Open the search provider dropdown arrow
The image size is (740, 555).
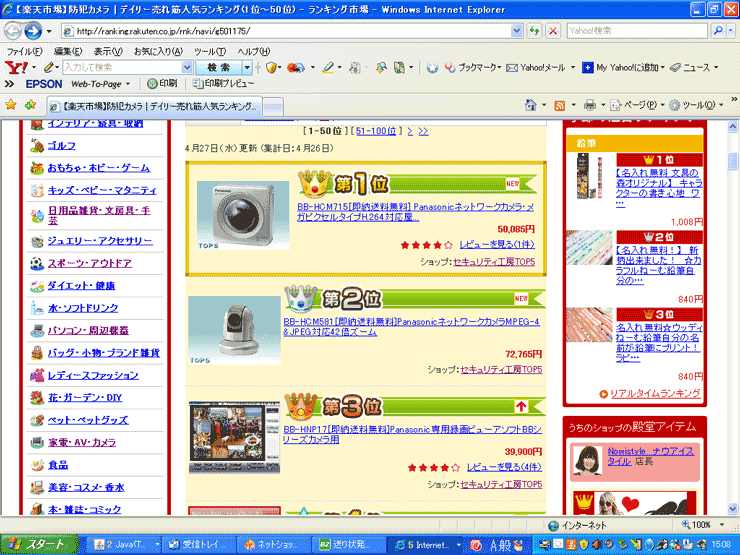pyautogui.click(x=731, y=31)
